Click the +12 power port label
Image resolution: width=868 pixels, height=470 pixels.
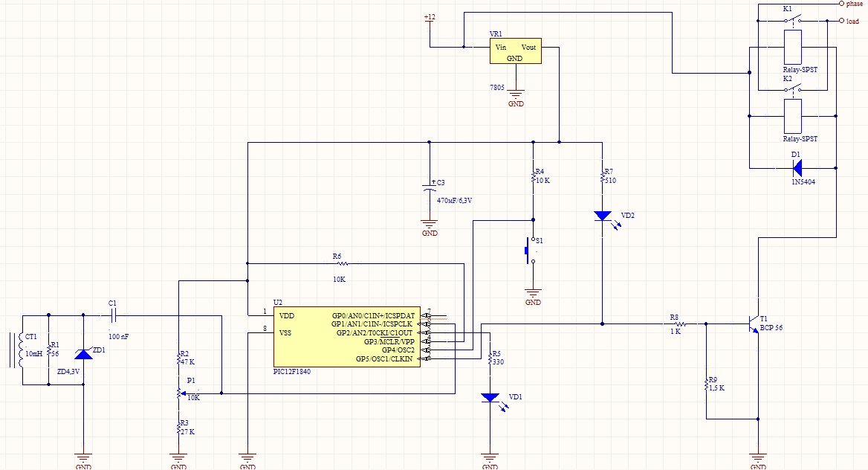[x=430, y=17]
